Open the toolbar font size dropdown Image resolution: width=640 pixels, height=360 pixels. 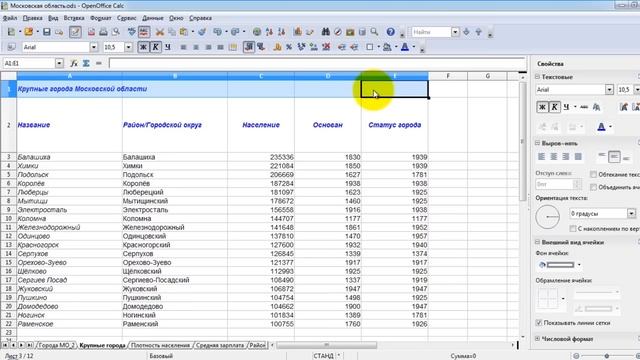click(x=128, y=47)
